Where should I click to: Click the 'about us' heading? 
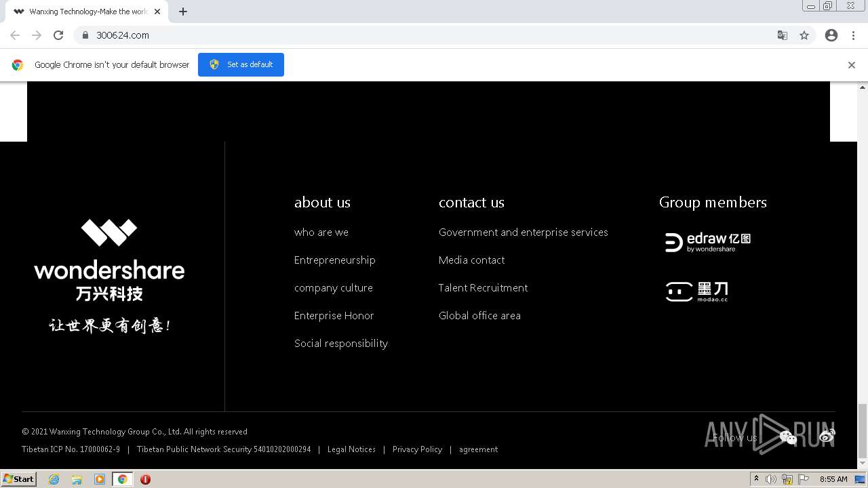tap(323, 203)
